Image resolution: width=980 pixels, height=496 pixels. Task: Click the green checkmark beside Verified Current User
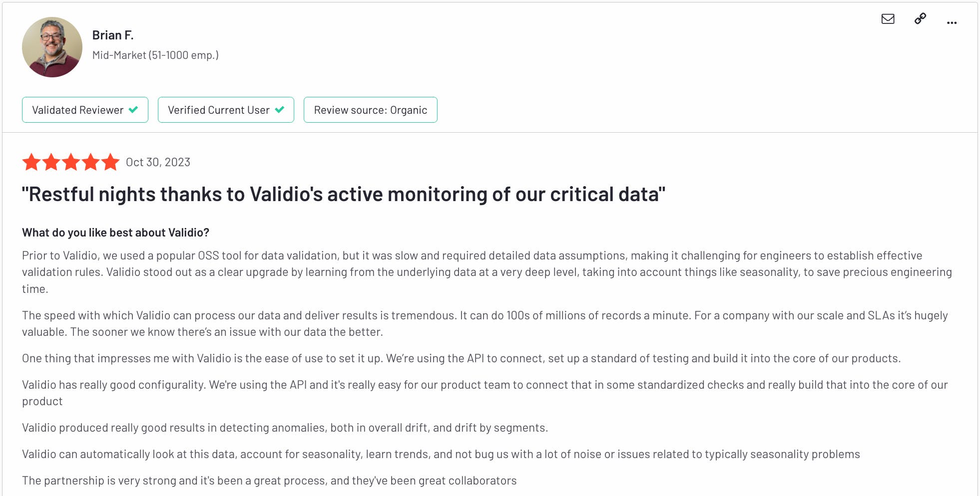tap(280, 110)
